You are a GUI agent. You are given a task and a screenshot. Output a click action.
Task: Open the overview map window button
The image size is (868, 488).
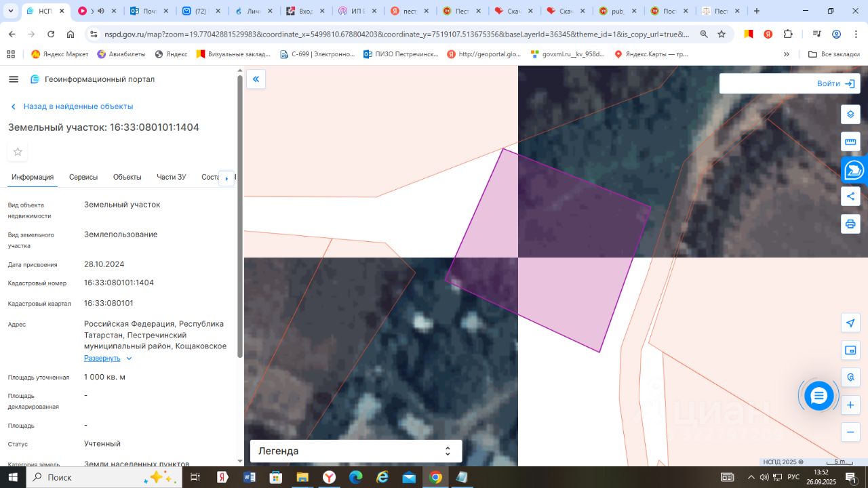tap(850, 350)
